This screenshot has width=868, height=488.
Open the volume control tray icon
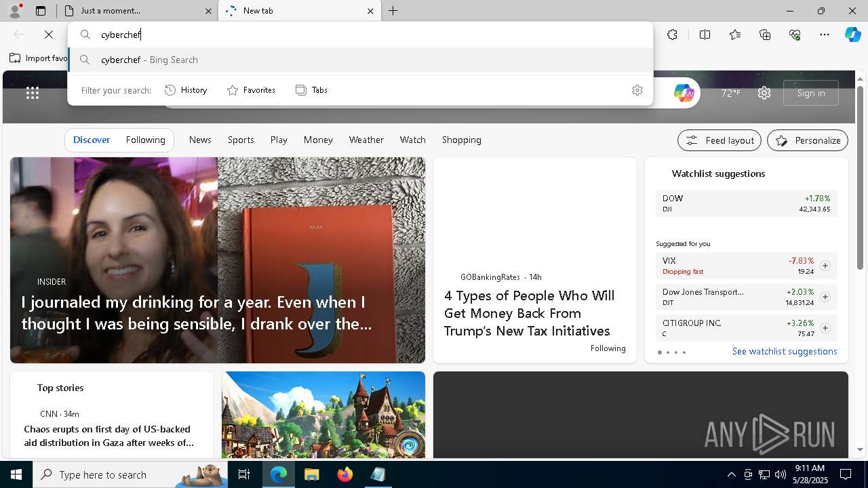781,474
